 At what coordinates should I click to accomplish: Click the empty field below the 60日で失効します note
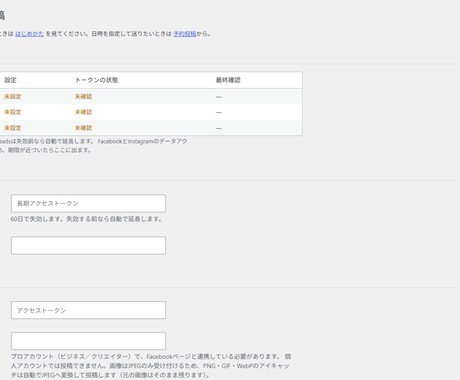click(x=88, y=246)
